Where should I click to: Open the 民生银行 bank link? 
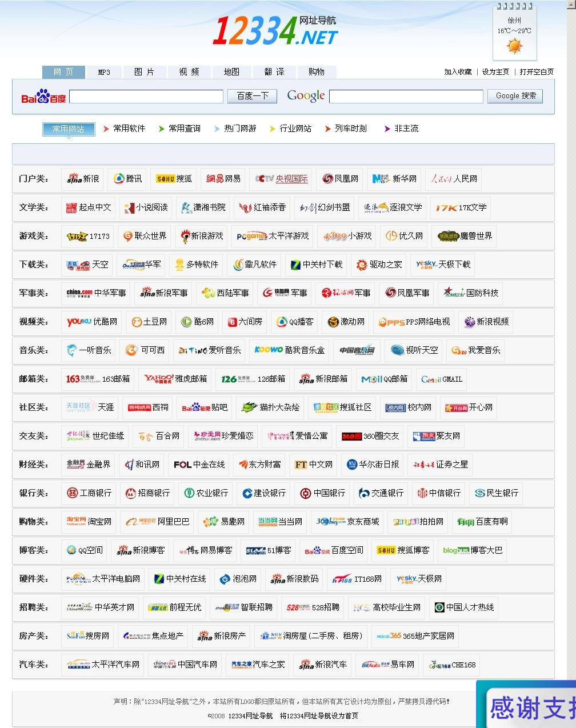(496, 493)
